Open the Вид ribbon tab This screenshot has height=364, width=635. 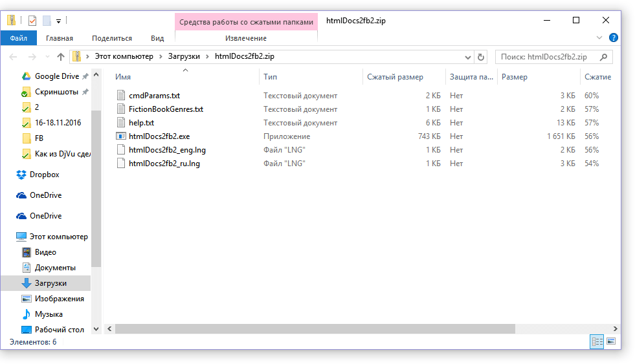[x=157, y=38]
